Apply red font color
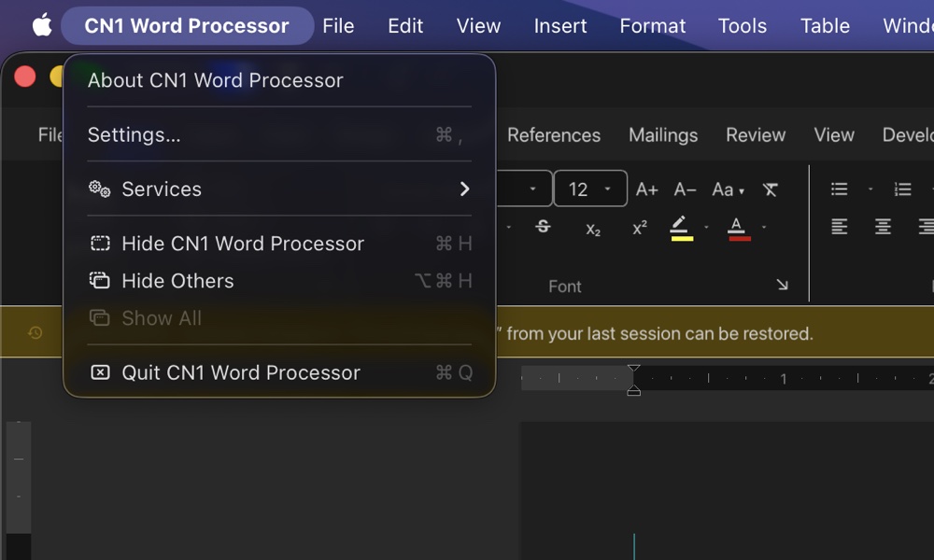Screen dimensions: 934x560 [739, 228]
